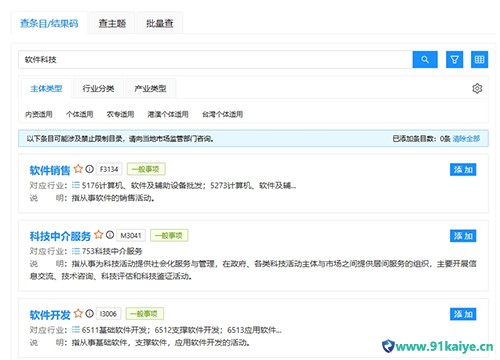Open the 科技中介服务 title link
500x360 pixels.
[60, 236]
